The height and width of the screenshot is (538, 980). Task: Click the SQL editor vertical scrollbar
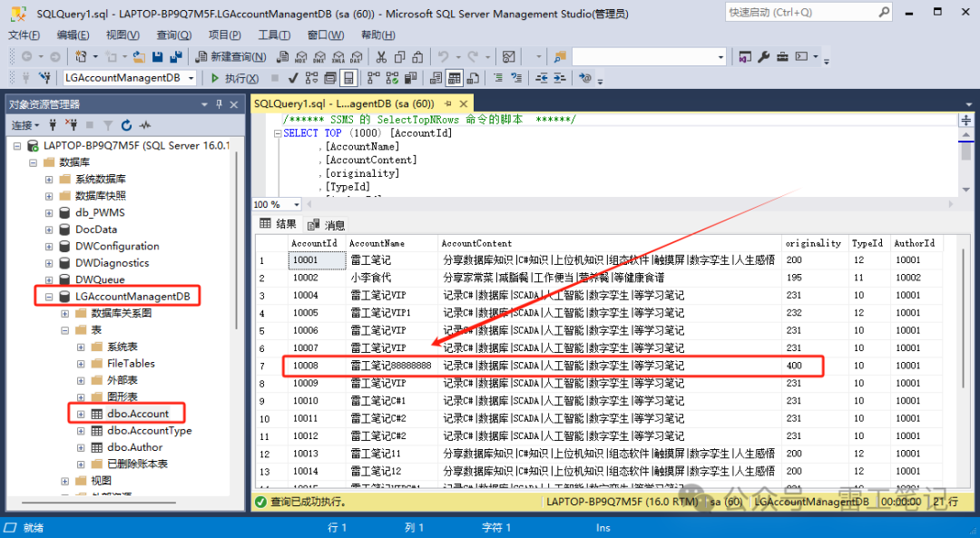tap(965, 160)
